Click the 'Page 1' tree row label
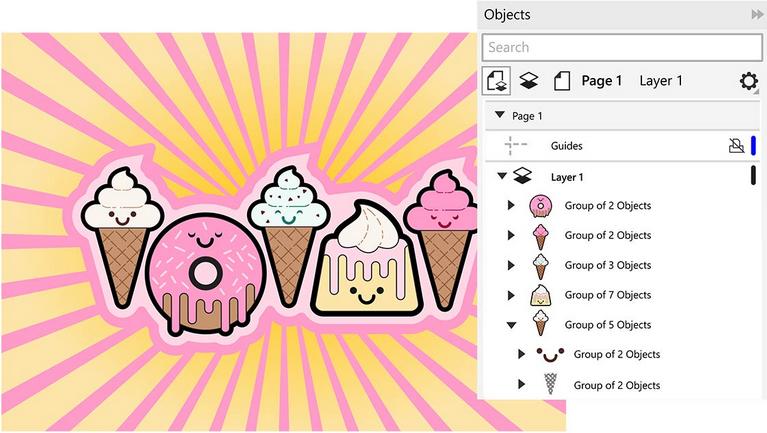 527,116
